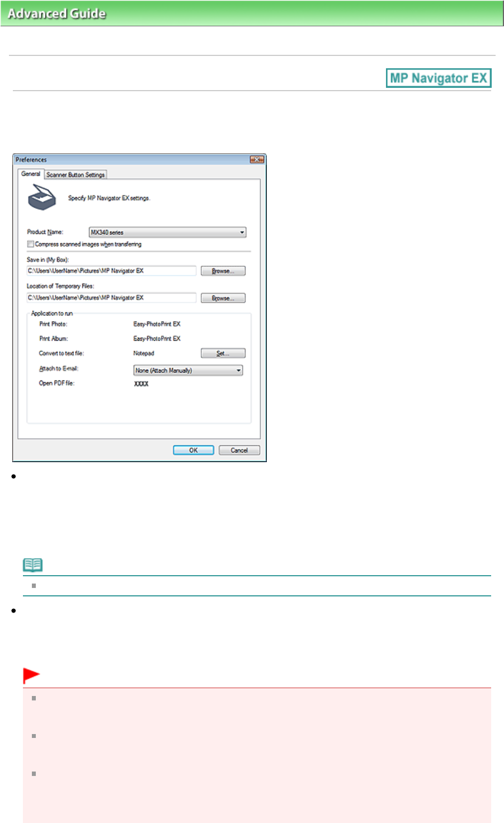Click the 'Specify MP Navigator EX settings.' text
504x823 pixels.
pyautogui.click(x=109, y=198)
